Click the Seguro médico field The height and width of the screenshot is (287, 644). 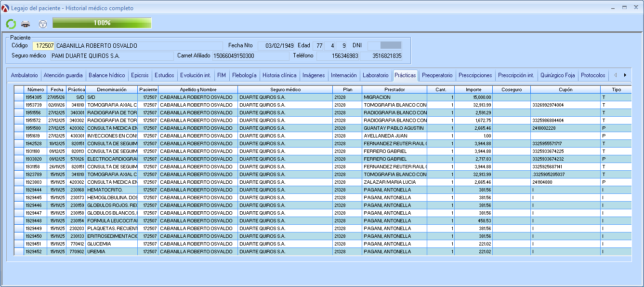pos(111,56)
